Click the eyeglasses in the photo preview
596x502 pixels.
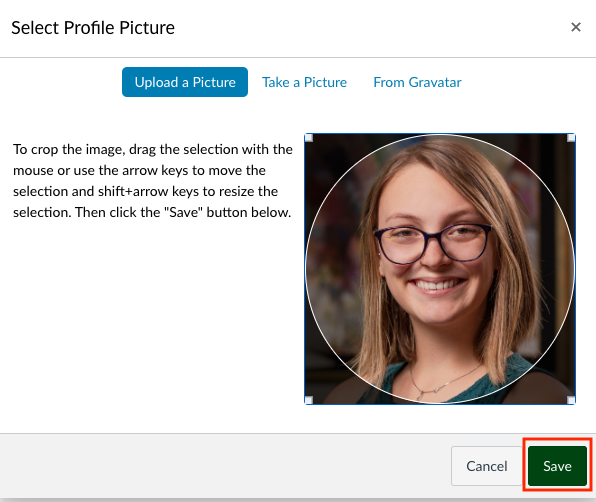(433, 243)
